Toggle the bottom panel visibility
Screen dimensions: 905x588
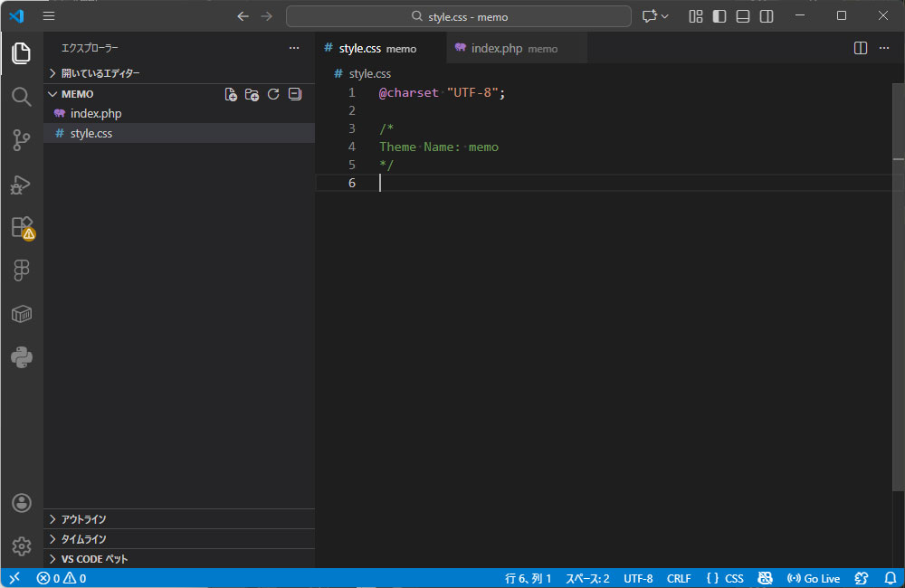pyautogui.click(x=743, y=16)
